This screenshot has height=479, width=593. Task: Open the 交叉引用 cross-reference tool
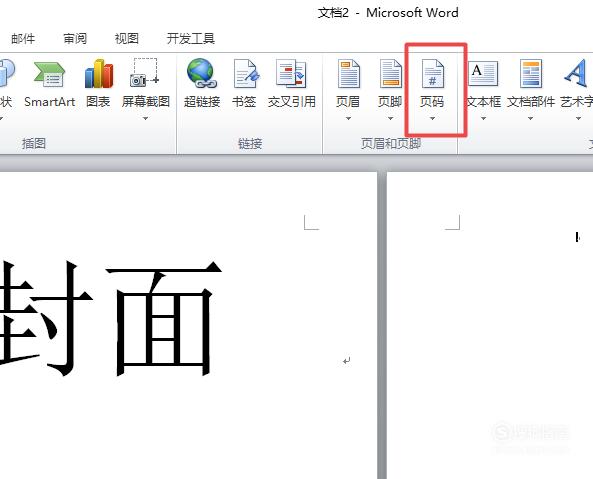(x=292, y=84)
